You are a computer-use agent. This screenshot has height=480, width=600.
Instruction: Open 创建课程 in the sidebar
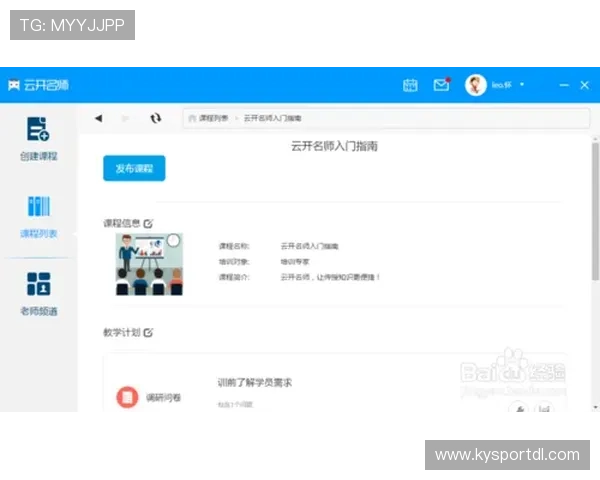[38, 139]
